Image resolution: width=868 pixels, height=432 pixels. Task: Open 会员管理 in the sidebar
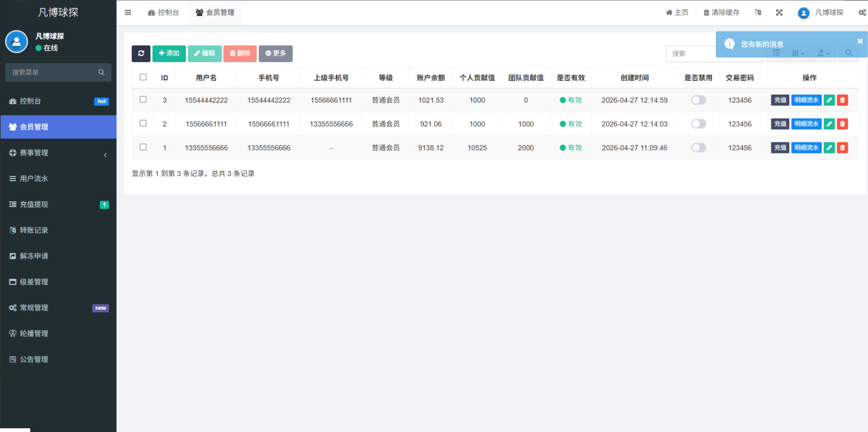[x=58, y=127]
